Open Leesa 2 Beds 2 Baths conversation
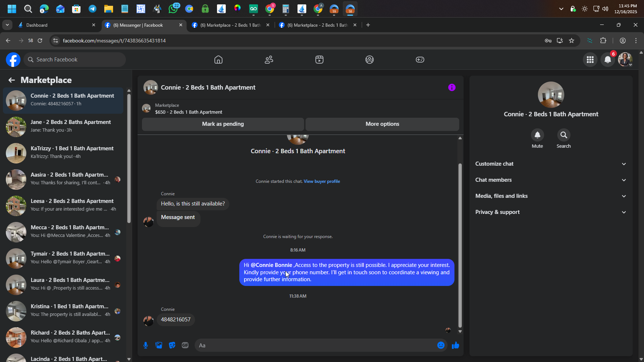The height and width of the screenshot is (362, 644). pyautogui.click(x=63, y=205)
